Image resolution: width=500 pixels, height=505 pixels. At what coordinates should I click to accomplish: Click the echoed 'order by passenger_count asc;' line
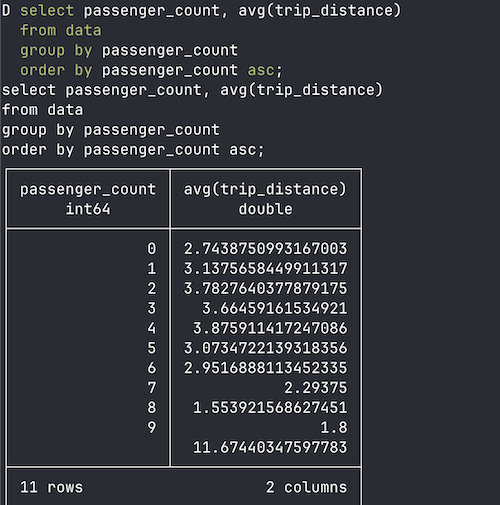tap(133, 150)
